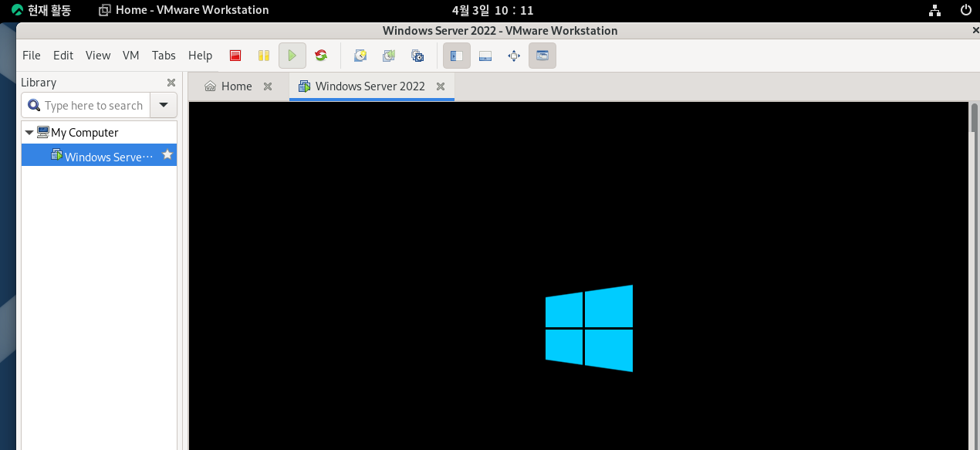Enter full screen mode icon
This screenshot has width=980, height=450.
(x=514, y=56)
